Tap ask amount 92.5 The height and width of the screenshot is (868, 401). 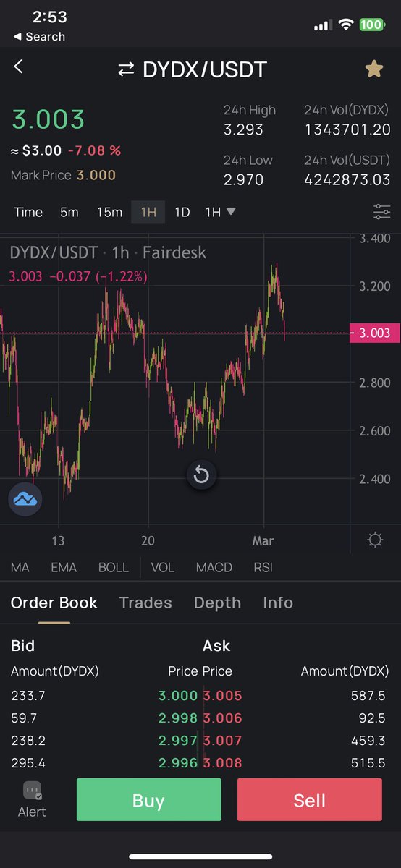click(x=371, y=718)
